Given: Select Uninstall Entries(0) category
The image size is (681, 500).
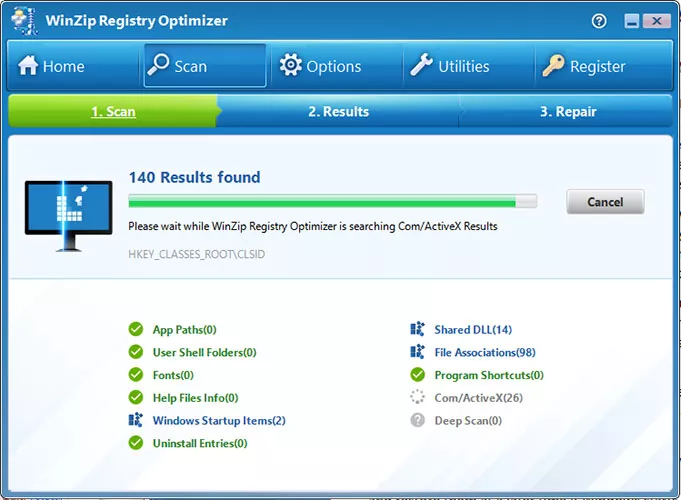Looking at the screenshot, I should tap(200, 443).
